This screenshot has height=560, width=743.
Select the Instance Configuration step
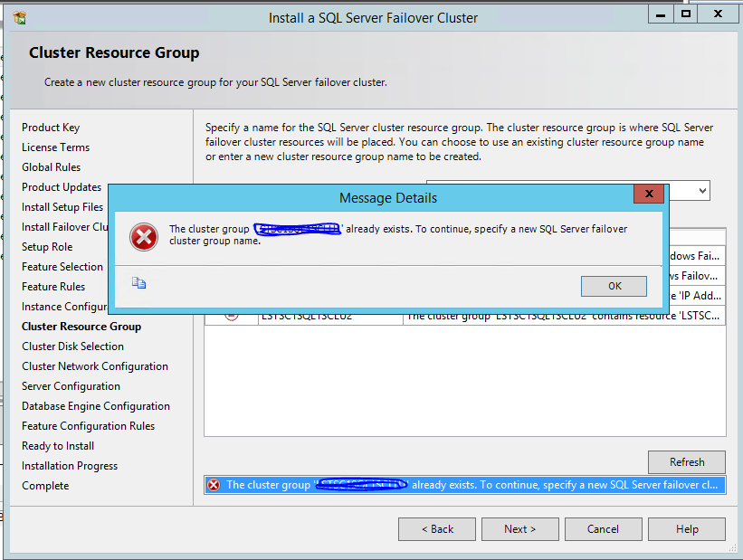[64, 307]
